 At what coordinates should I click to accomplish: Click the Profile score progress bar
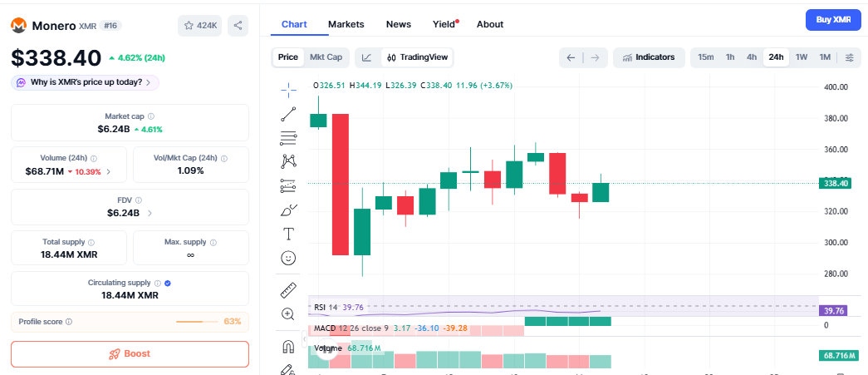[x=197, y=322]
